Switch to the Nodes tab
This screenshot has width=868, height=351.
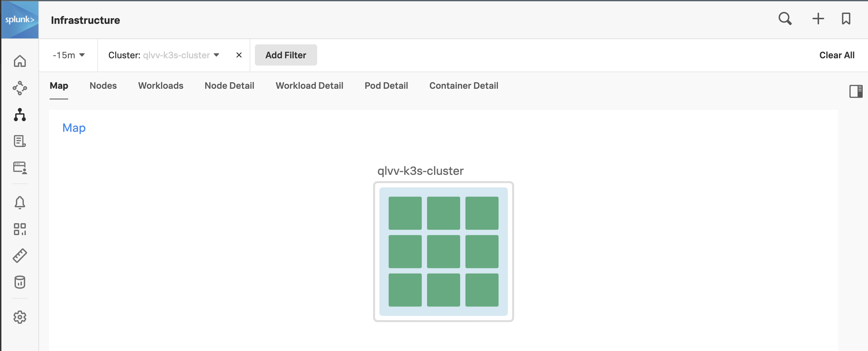coord(103,86)
